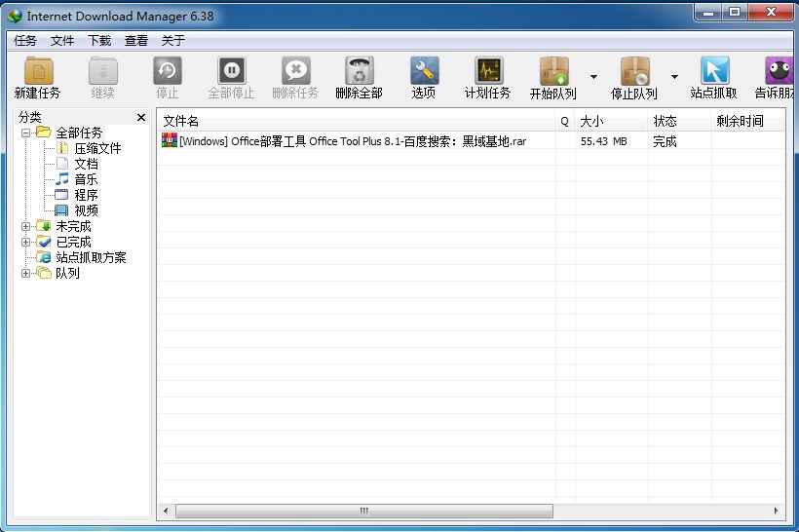Click the 删除任务 delete task icon
This screenshot has height=532, width=799.
coord(295,71)
